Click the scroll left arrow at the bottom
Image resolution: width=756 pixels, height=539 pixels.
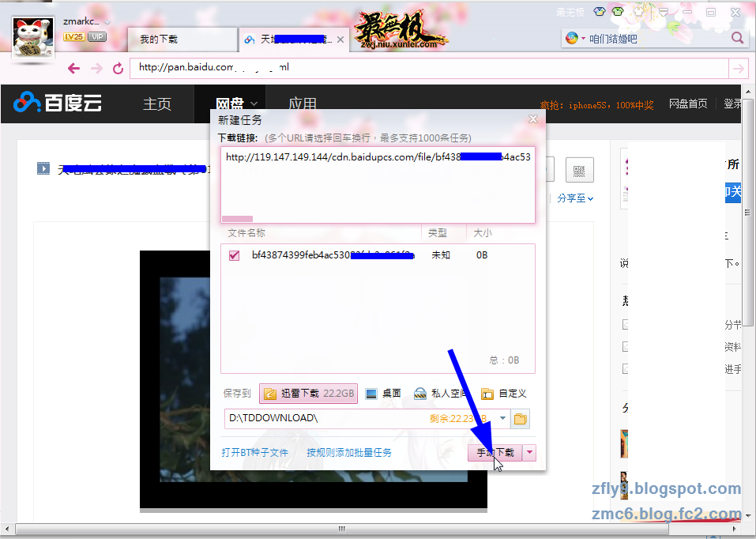point(7,529)
